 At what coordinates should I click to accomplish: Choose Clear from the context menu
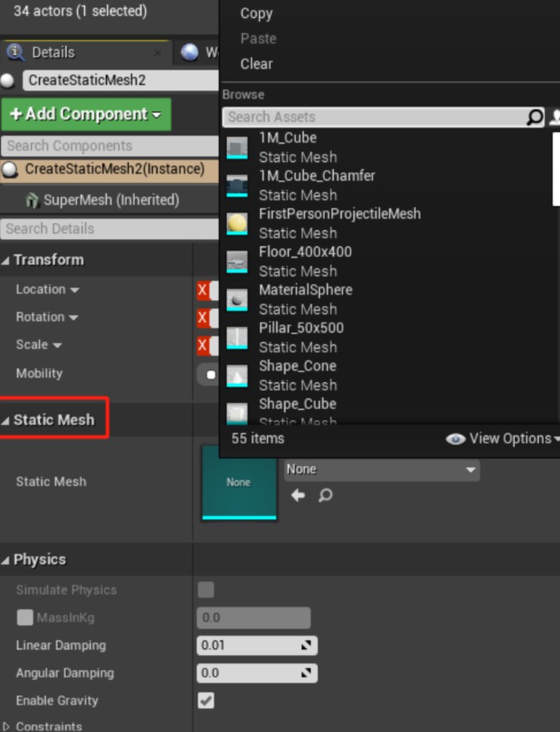[x=257, y=64]
